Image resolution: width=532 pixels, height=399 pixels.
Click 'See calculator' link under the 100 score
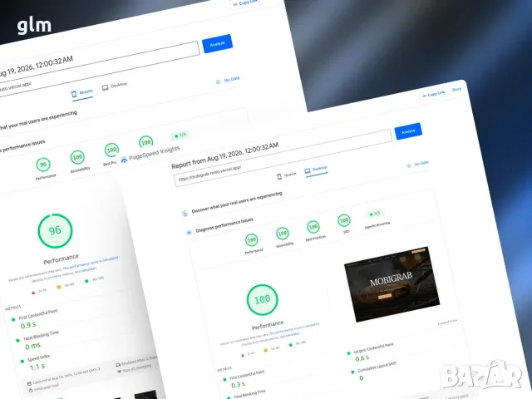[289, 335]
